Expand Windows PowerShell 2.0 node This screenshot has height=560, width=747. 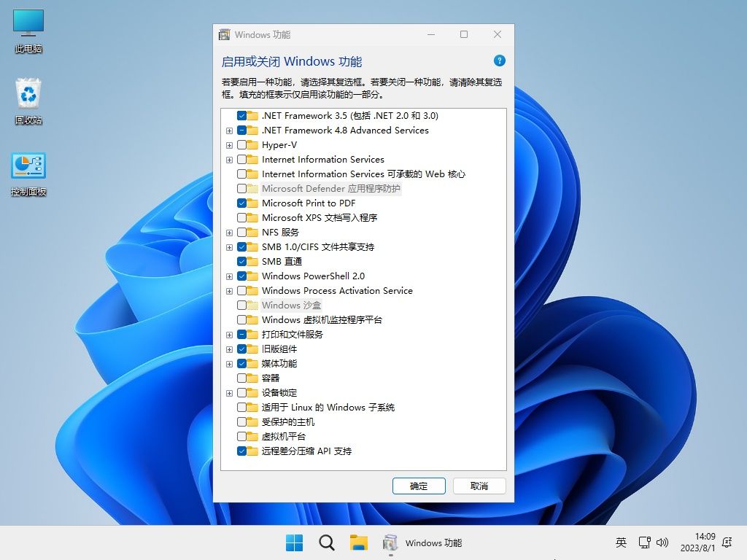tap(229, 276)
